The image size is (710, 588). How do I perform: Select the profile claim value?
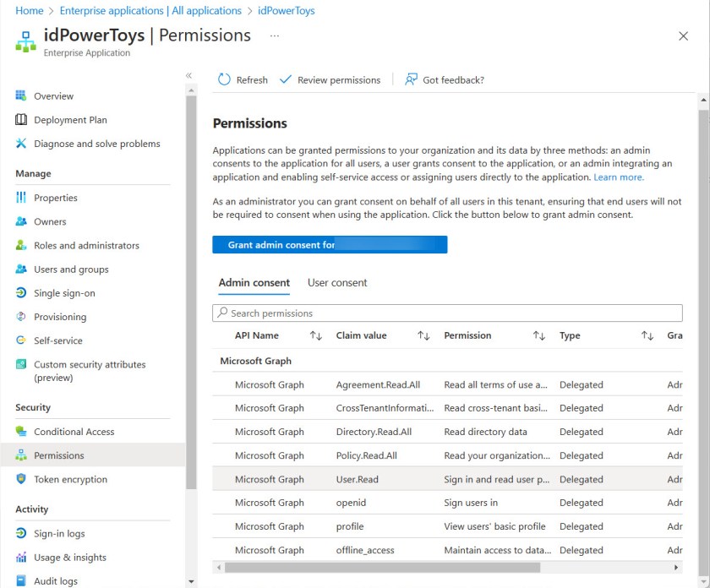click(350, 526)
